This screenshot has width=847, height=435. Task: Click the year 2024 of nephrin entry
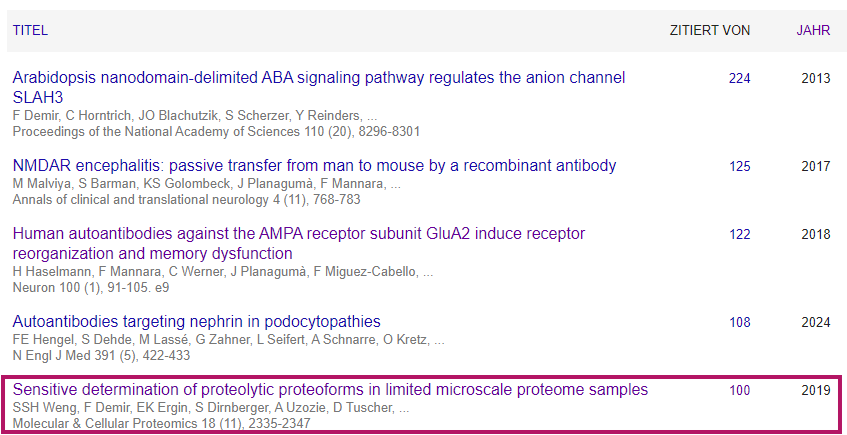point(816,323)
